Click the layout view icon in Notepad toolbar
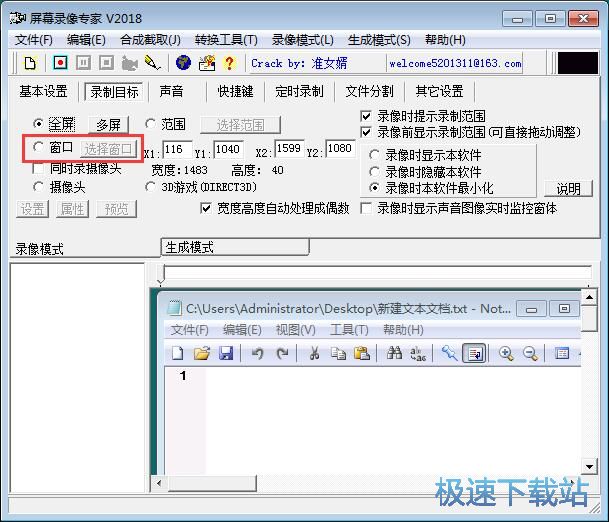609x522 pixels. pyautogui.click(x=562, y=353)
